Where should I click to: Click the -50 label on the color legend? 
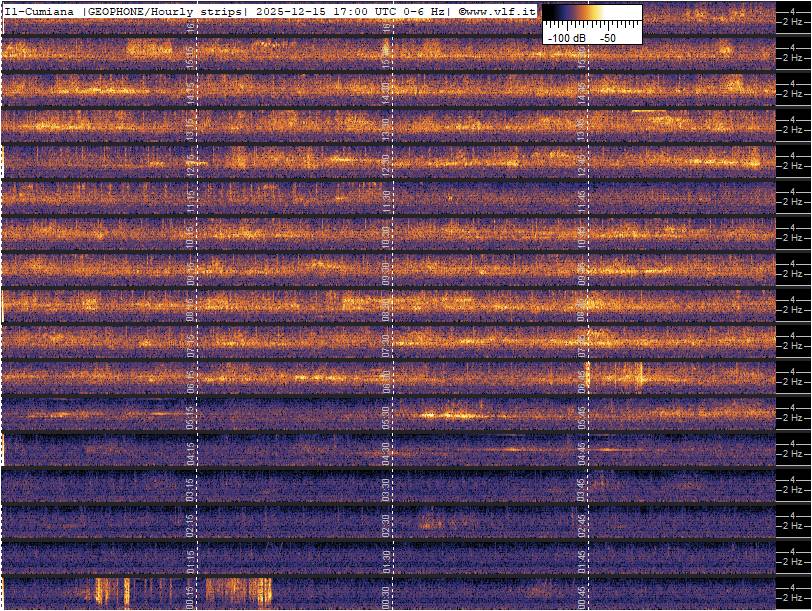point(607,37)
